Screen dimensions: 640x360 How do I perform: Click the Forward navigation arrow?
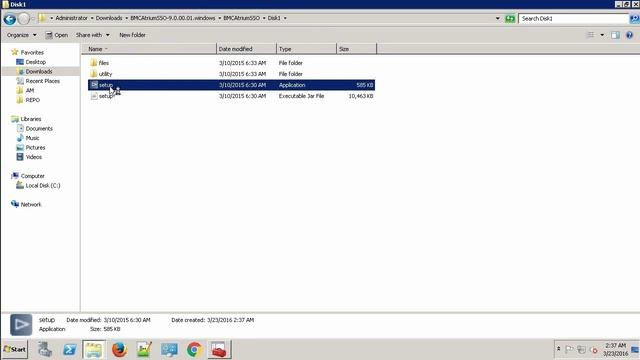[24, 18]
